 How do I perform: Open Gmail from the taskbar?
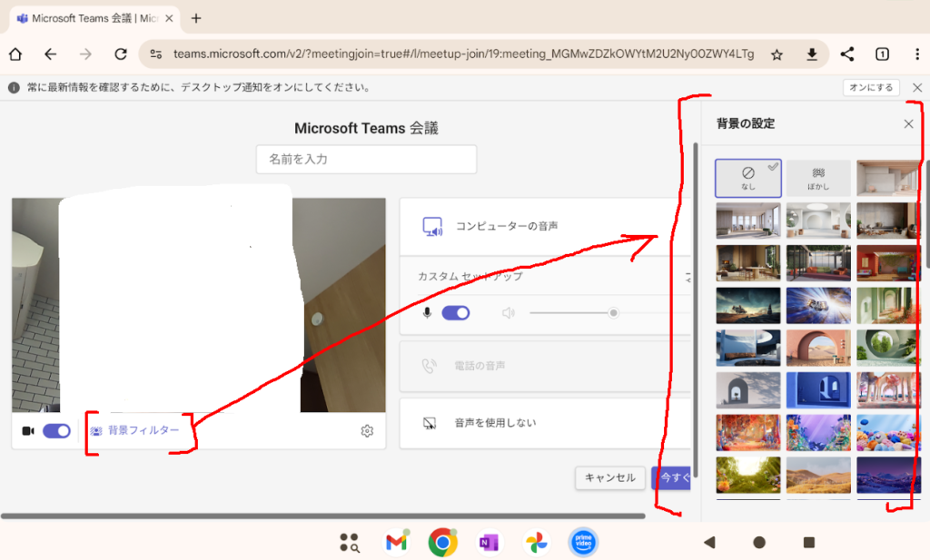396,542
